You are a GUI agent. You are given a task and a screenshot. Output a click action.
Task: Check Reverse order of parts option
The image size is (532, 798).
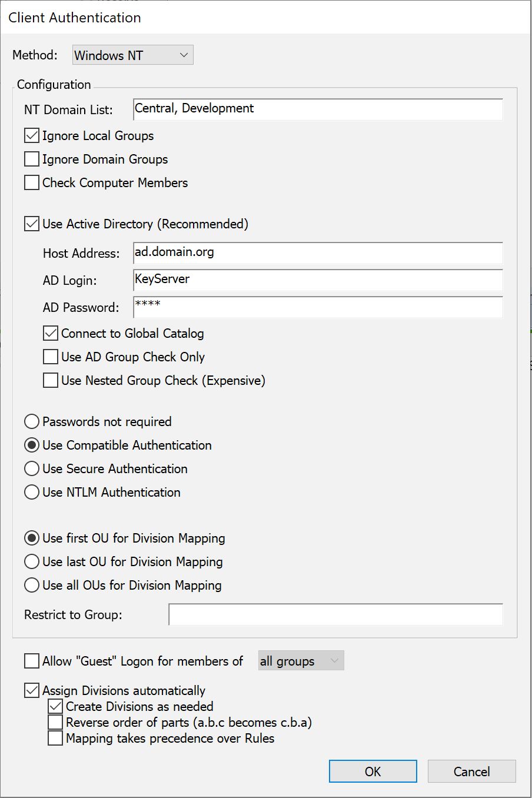click(55, 723)
